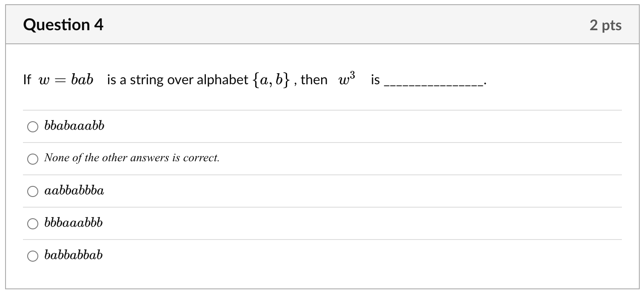Choose the answer option babbabbab
644x291 pixels.
73,255
